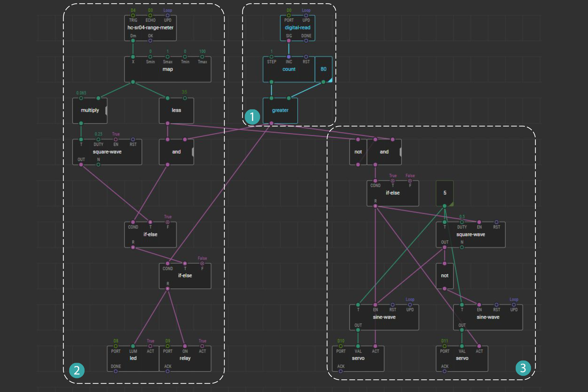The image size is (588, 392).
Task: Click the numbered marker 3 badge
Action: pos(523,368)
